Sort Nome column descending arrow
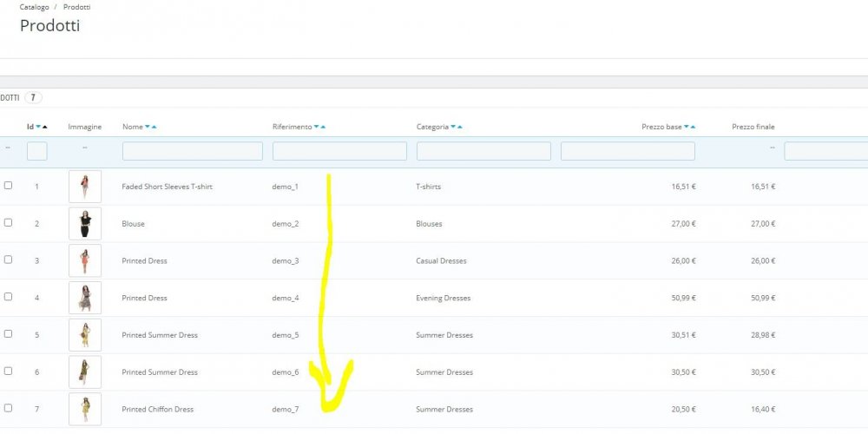The image size is (868, 434). pyautogui.click(x=148, y=128)
